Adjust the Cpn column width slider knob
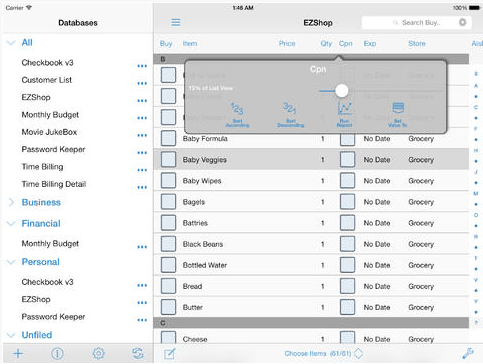 click(x=342, y=90)
